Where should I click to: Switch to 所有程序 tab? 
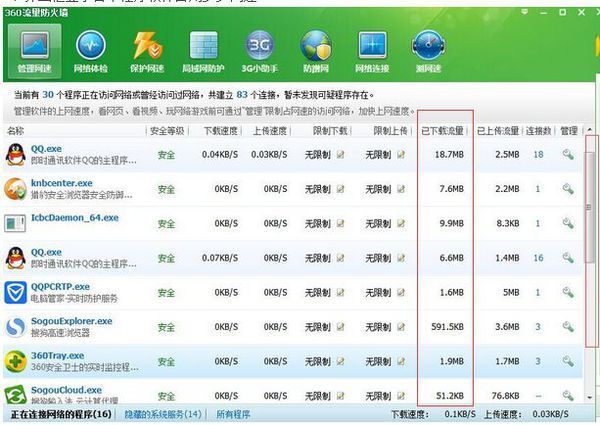point(233,414)
